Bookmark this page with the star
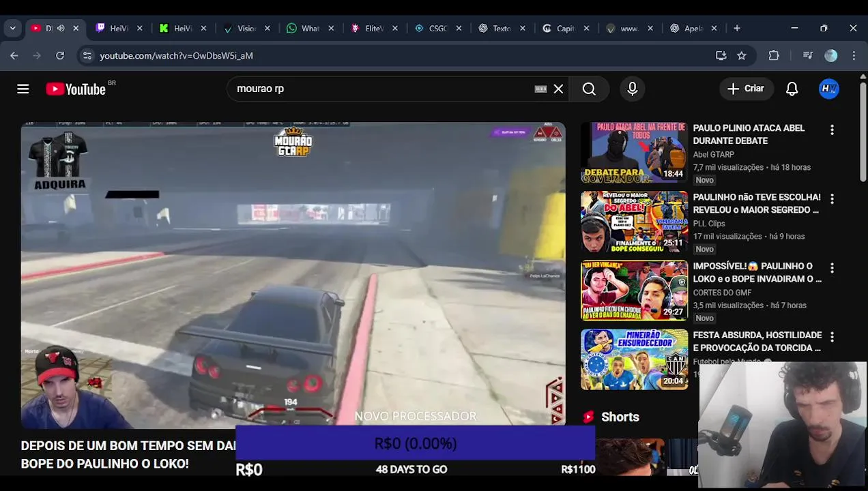Screen dimensions: 868x491 pyautogui.click(x=742, y=56)
